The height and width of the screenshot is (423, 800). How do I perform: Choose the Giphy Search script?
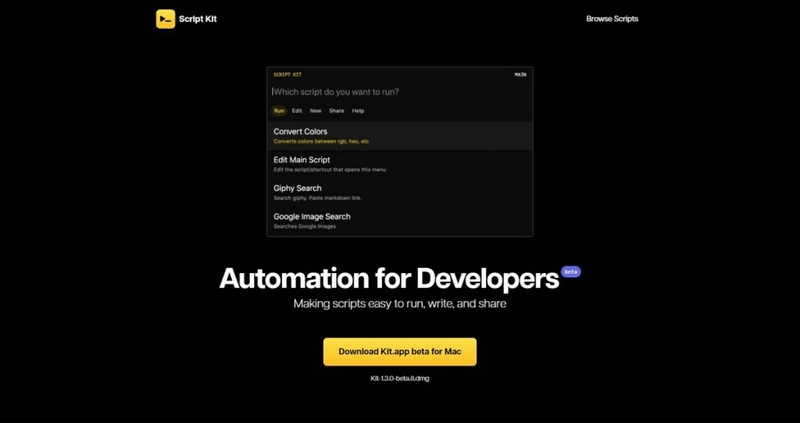tap(399, 192)
